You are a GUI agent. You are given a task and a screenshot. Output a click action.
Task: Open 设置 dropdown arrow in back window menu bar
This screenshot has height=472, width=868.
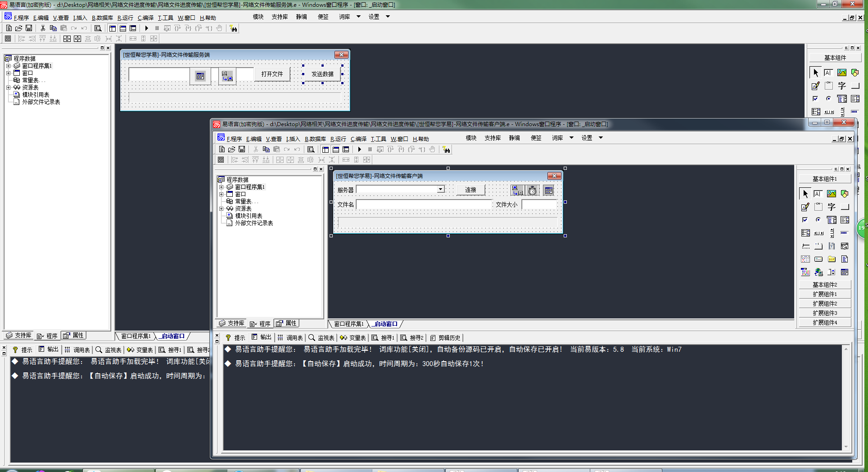click(x=388, y=17)
